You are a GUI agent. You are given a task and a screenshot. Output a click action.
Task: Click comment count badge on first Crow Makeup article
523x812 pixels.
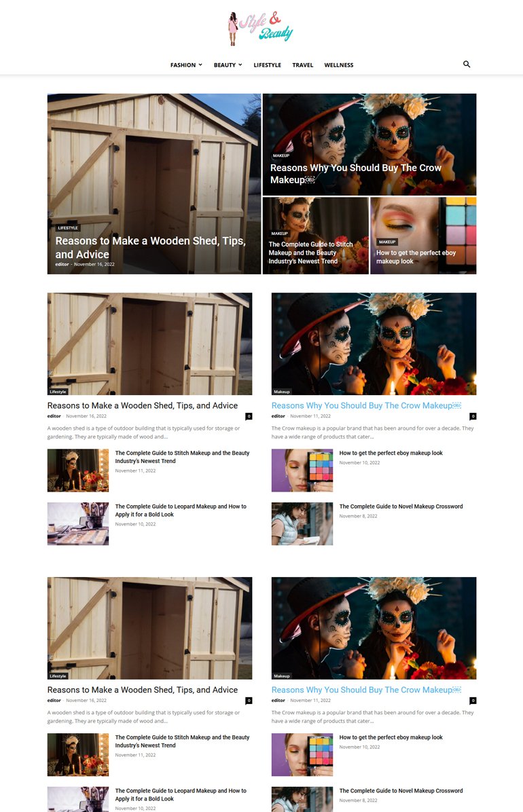pos(473,416)
